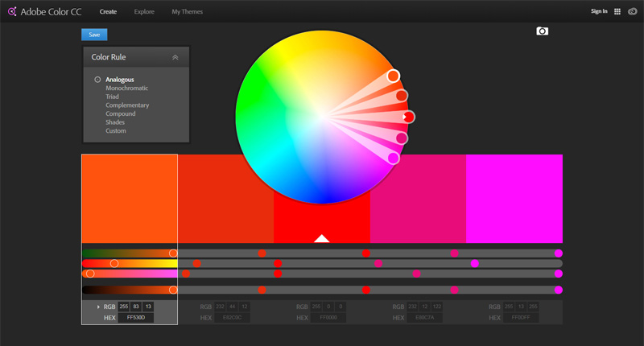The width and height of the screenshot is (644, 346).
Task: Click the HEX field showing FF530D
Action: tap(136, 318)
